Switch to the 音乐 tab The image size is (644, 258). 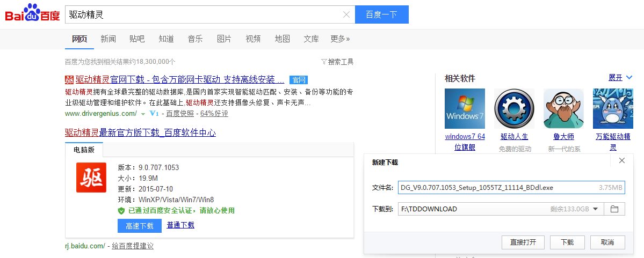pyautogui.click(x=195, y=39)
